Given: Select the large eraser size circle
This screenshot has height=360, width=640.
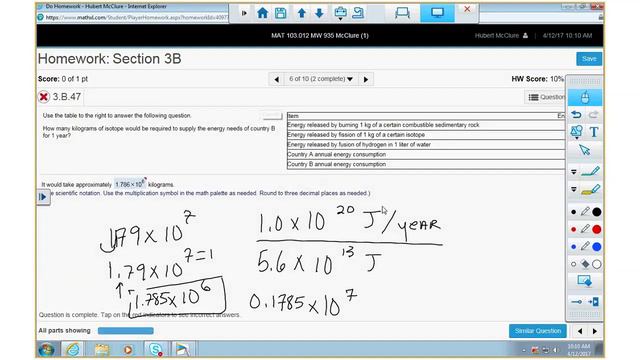Looking at the screenshot, I should (597, 264).
